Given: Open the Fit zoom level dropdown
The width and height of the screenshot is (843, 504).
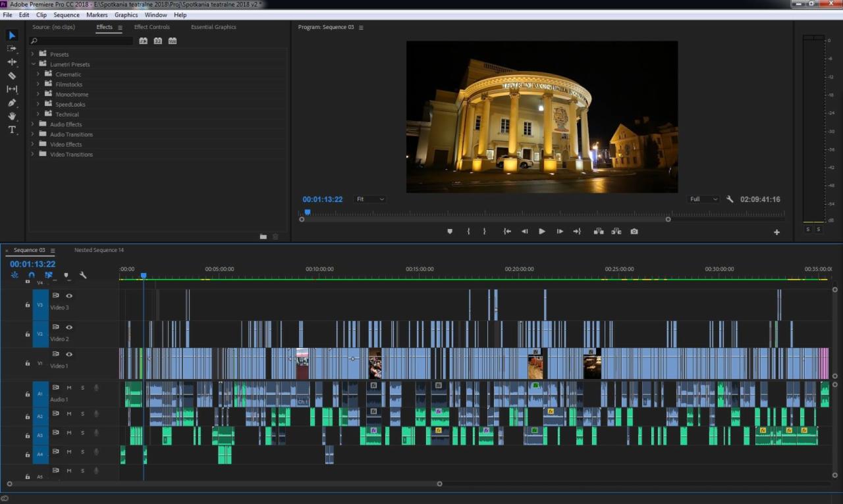Looking at the screenshot, I should [371, 199].
